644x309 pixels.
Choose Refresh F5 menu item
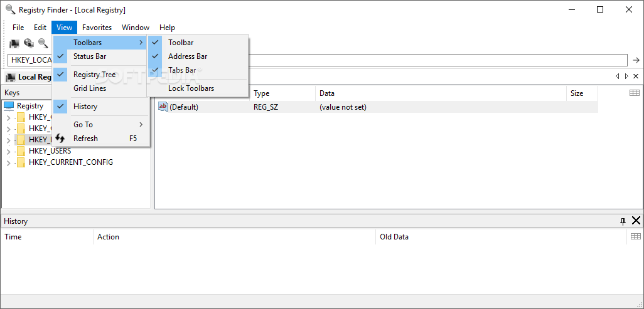click(x=100, y=139)
